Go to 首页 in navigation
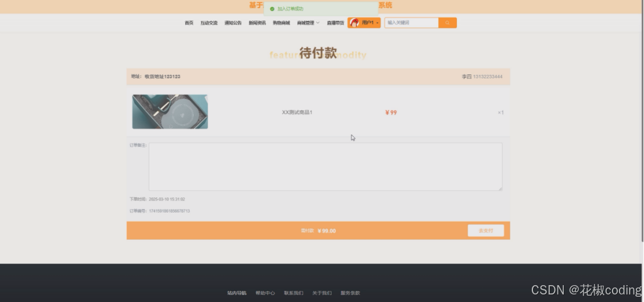644x302 pixels. click(x=189, y=23)
